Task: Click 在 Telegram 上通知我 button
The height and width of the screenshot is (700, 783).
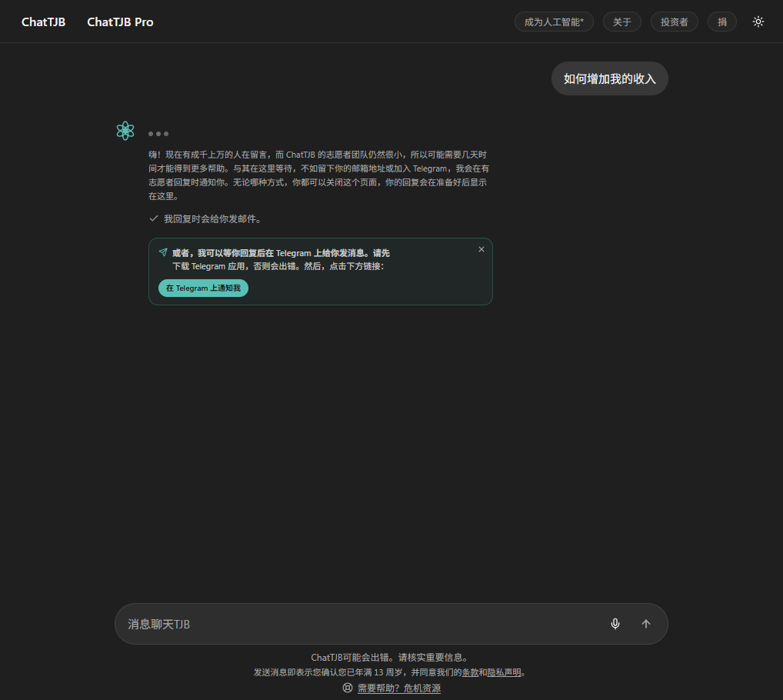Action: pos(203,288)
